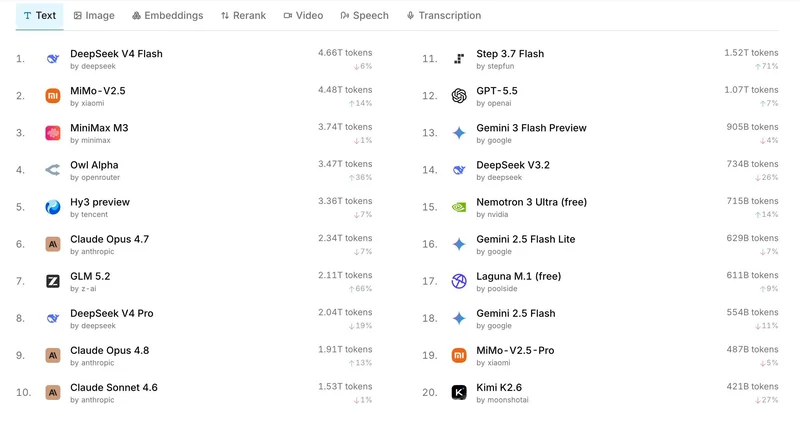The image size is (800, 424).
Task: Click the Anthropic logo beside Claude Opus 4.7
Action: tap(53, 244)
